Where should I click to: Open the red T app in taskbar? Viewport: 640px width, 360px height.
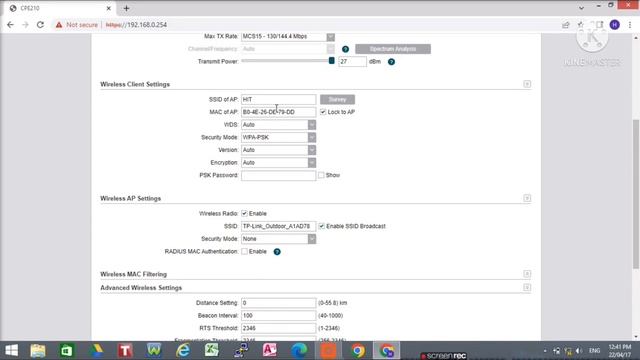click(125, 351)
